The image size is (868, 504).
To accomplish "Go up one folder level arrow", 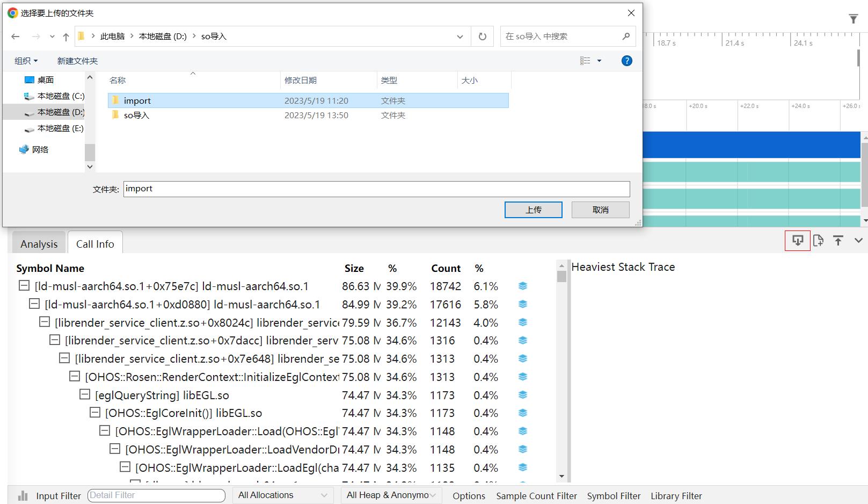I will tap(66, 37).
